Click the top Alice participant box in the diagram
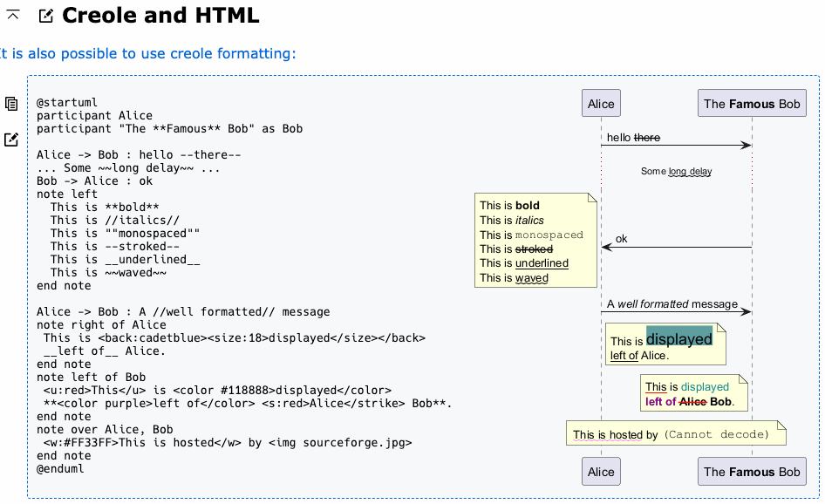This screenshot has width=825, height=504. click(601, 103)
